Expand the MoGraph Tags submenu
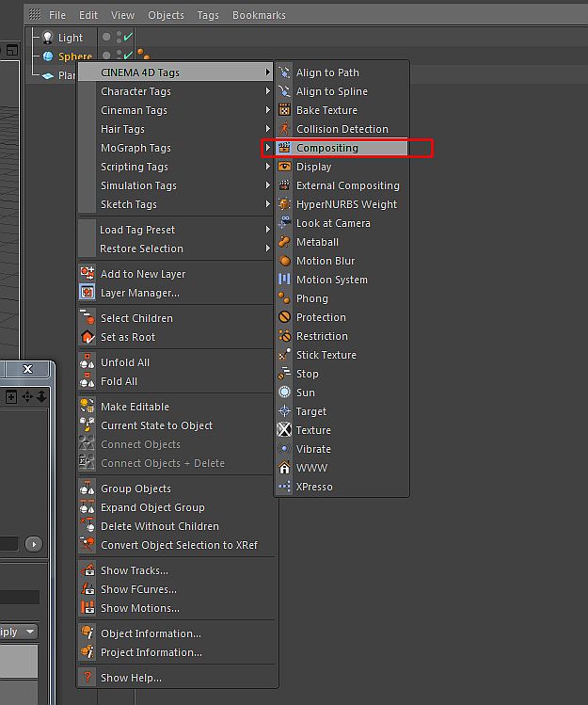588x705 pixels. tap(175, 148)
